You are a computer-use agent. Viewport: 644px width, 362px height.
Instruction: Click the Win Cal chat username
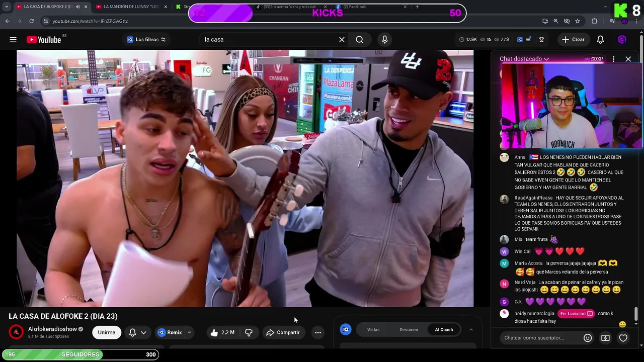[x=522, y=251]
